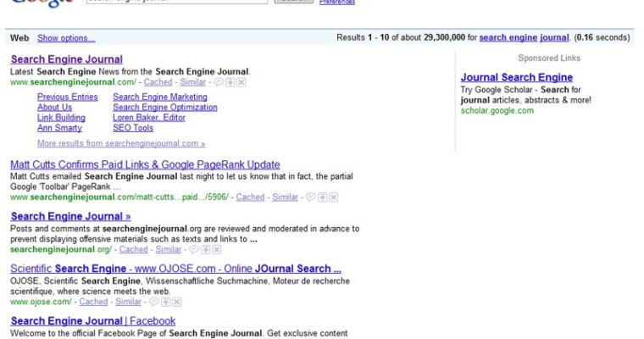Open the SEO Tools sitelink
644x339 pixels.
pyautogui.click(x=133, y=128)
